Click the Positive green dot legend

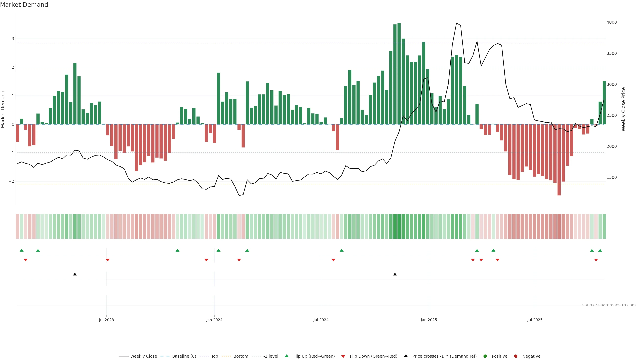click(485, 356)
